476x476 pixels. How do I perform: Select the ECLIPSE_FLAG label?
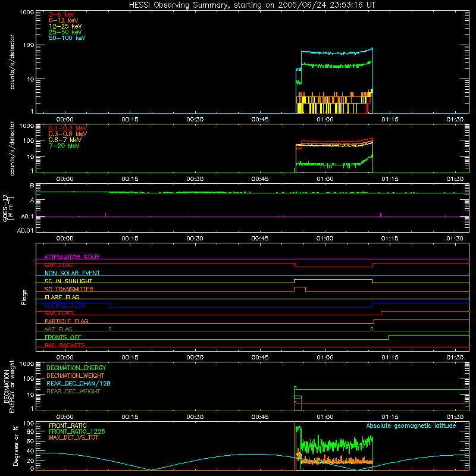[65, 305]
